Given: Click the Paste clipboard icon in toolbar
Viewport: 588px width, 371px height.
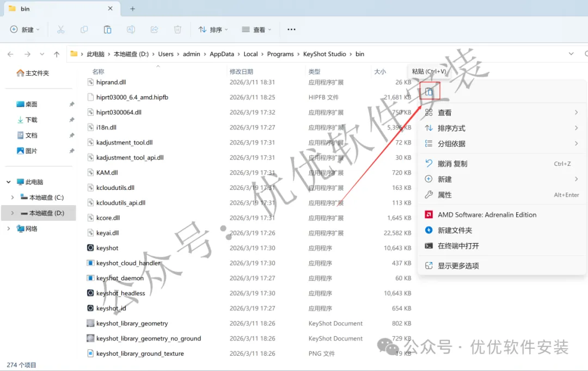Looking at the screenshot, I should click(x=108, y=29).
